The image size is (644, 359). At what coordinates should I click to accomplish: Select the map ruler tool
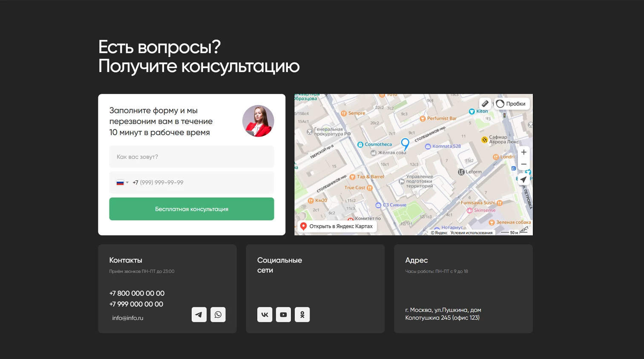point(485,104)
